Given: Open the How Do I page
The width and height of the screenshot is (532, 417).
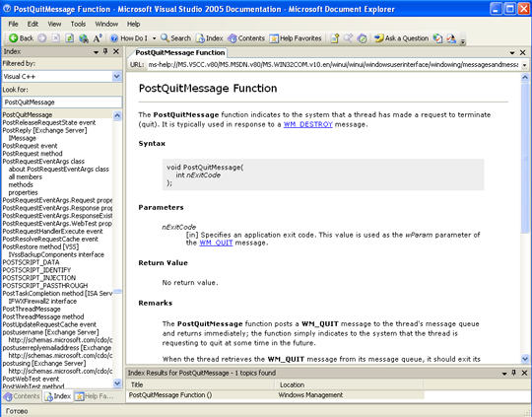Looking at the screenshot, I should tap(129, 38).
